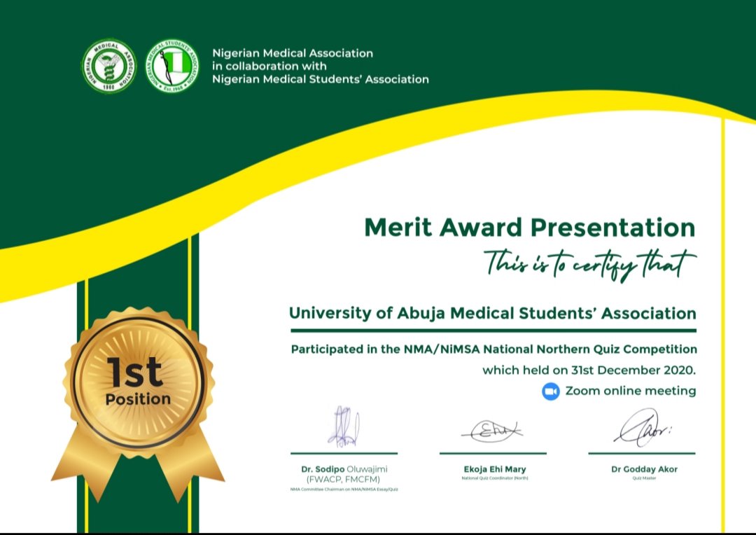Click the name 'Dr Godday Akor'
Screen dimensions: 756x535
coord(644,469)
